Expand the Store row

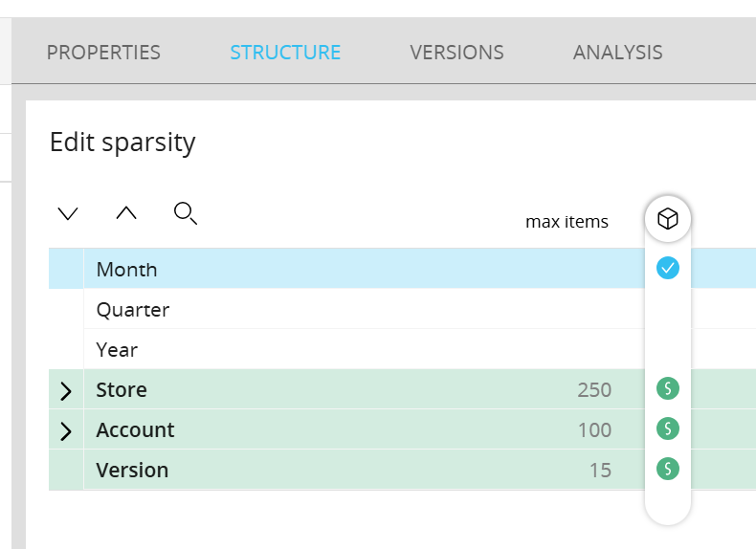(66, 391)
